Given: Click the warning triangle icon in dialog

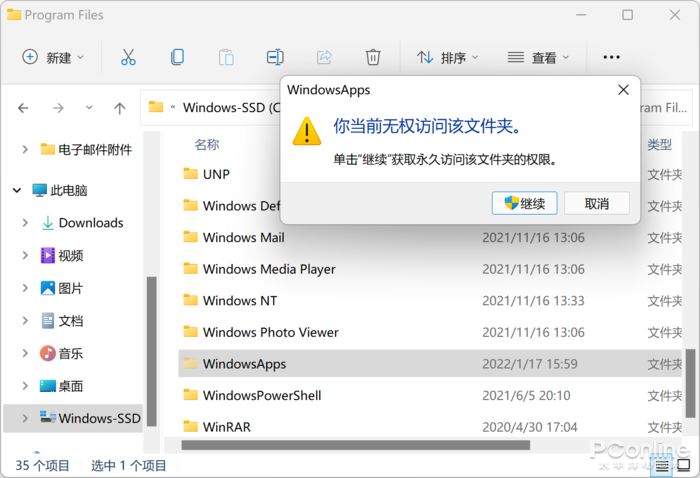Looking at the screenshot, I should point(307,131).
